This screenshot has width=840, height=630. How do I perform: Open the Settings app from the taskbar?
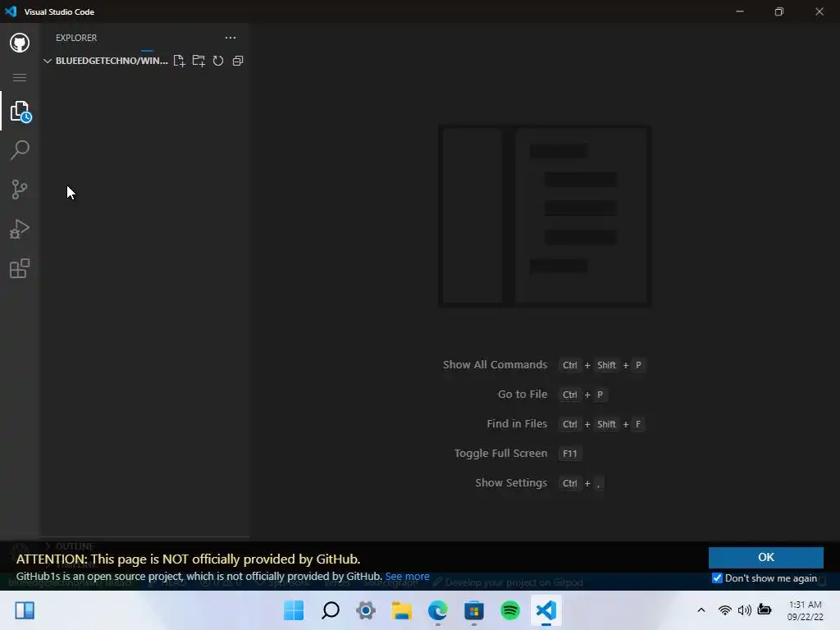pyautogui.click(x=366, y=610)
